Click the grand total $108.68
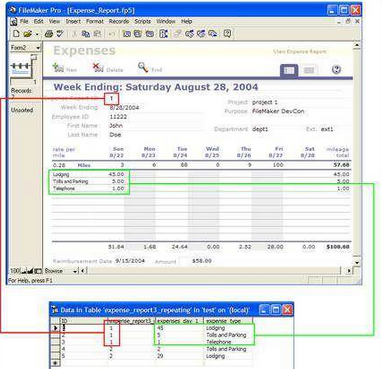 coord(338,247)
